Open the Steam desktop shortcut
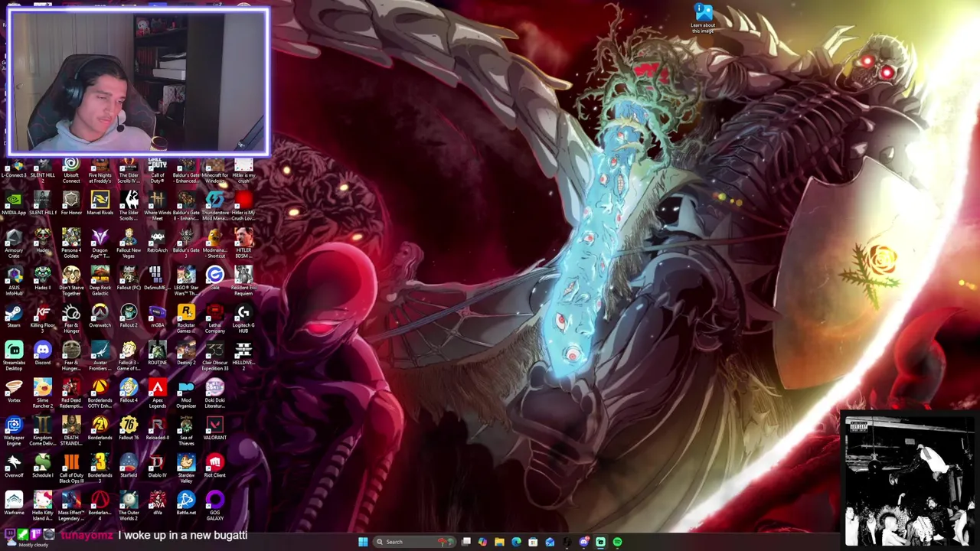980x551 pixels. [x=14, y=317]
